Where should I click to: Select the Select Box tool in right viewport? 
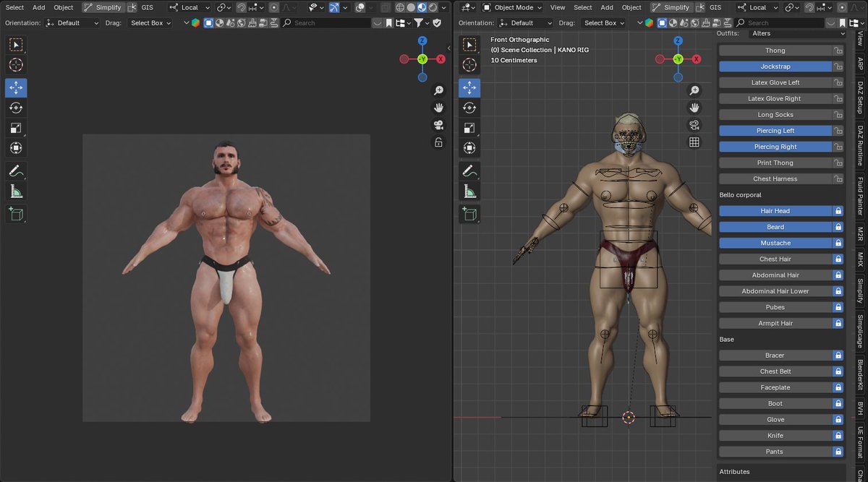pyautogui.click(x=469, y=45)
